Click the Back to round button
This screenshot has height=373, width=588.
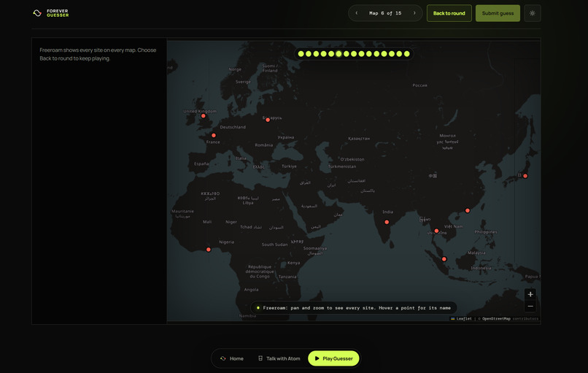449,13
